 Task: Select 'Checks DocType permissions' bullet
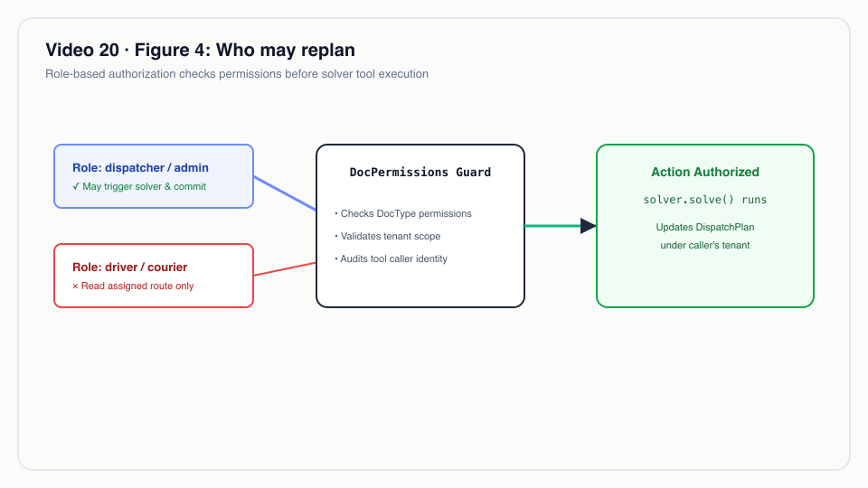(x=403, y=213)
